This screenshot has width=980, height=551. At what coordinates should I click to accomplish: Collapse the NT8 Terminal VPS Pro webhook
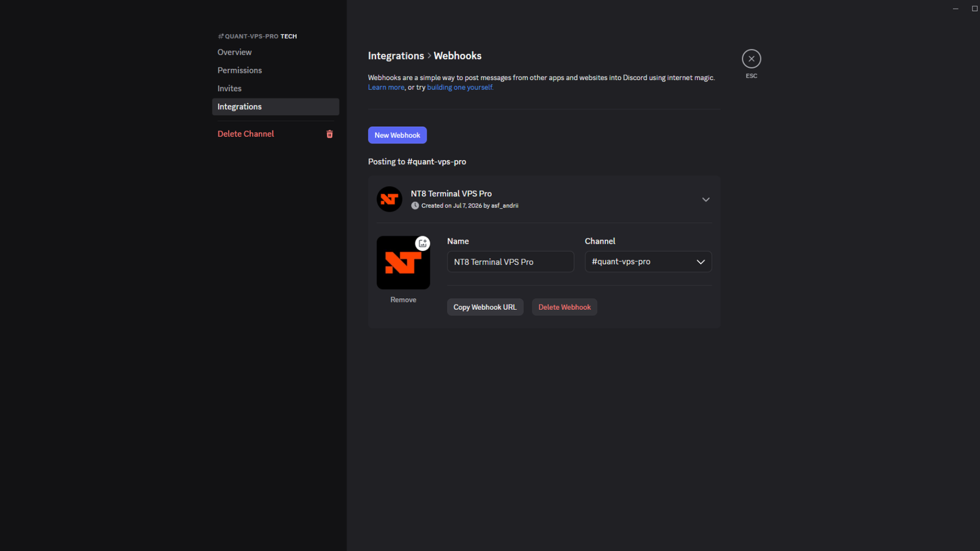point(706,200)
